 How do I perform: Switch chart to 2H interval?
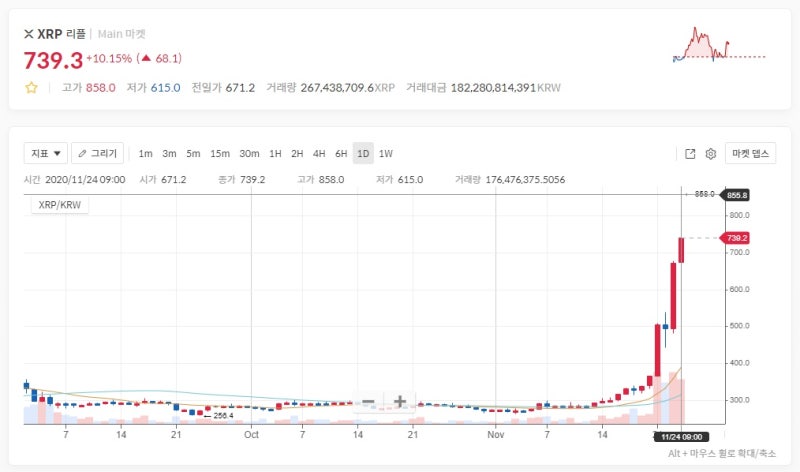tap(297, 154)
